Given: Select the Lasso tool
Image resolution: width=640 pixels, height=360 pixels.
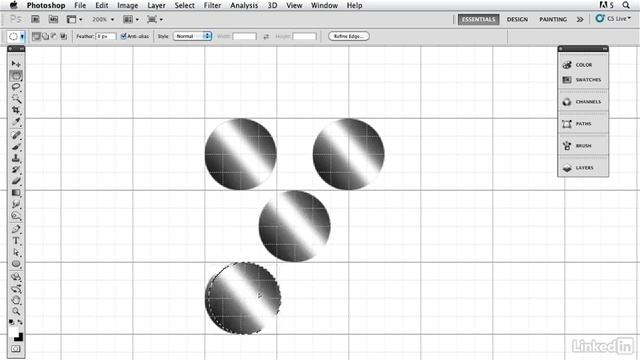Looking at the screenshot, I should pyautogui.click(x=16, y=87).
